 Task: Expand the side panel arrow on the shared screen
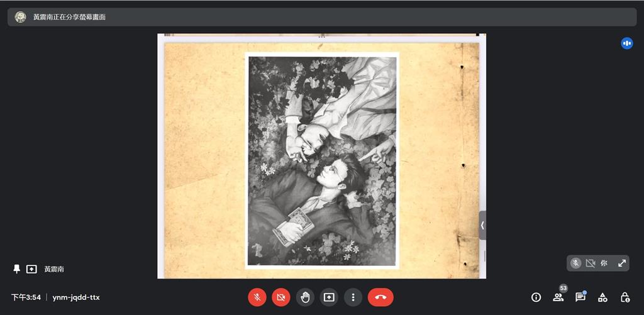(x=482, y=226)
